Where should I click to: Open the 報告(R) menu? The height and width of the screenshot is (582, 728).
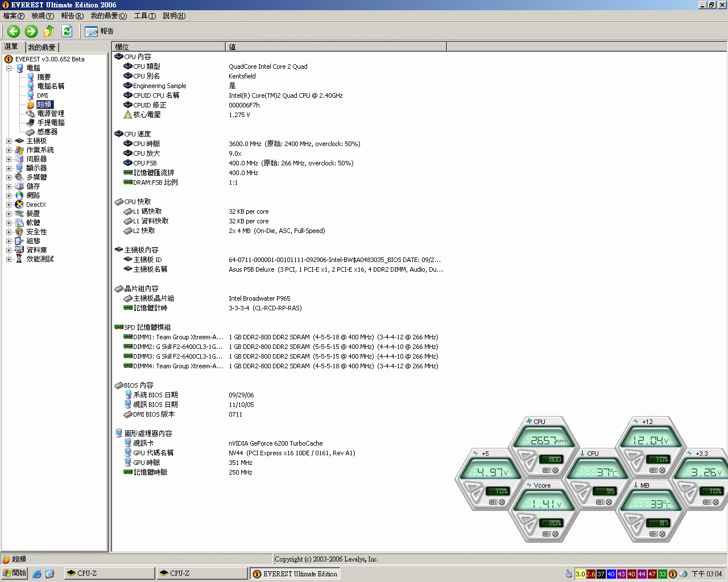click(72, 16)
